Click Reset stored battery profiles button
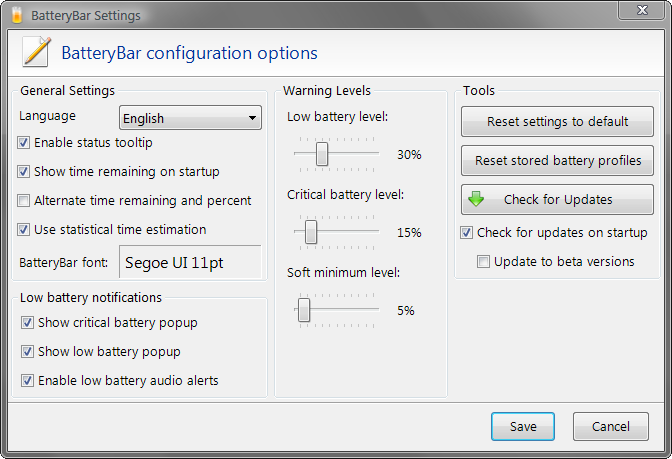This screenshot has height=459, width=672. pyautogui.click(x=558, y=161)
